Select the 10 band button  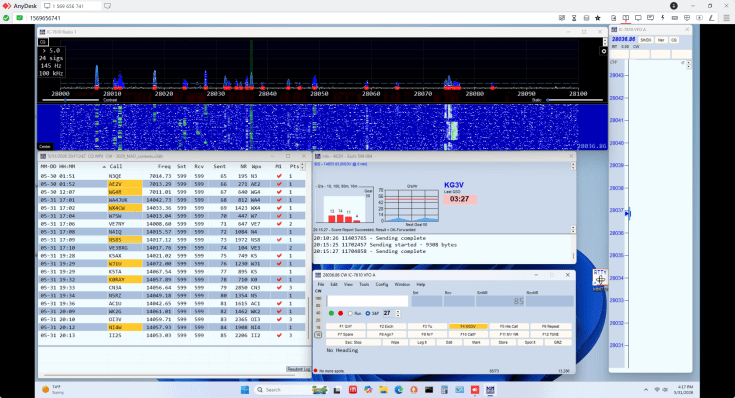[x=318, y=335]
